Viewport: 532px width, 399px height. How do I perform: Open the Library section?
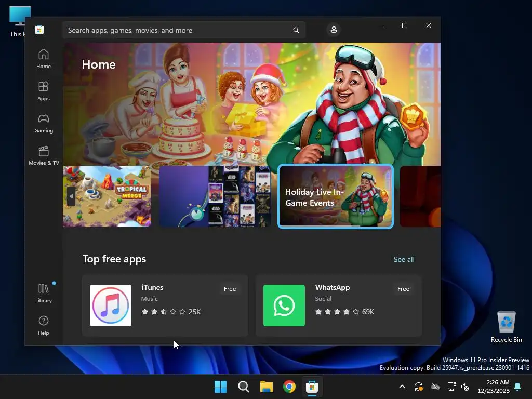pyautogui.click(x=44, y=293)
